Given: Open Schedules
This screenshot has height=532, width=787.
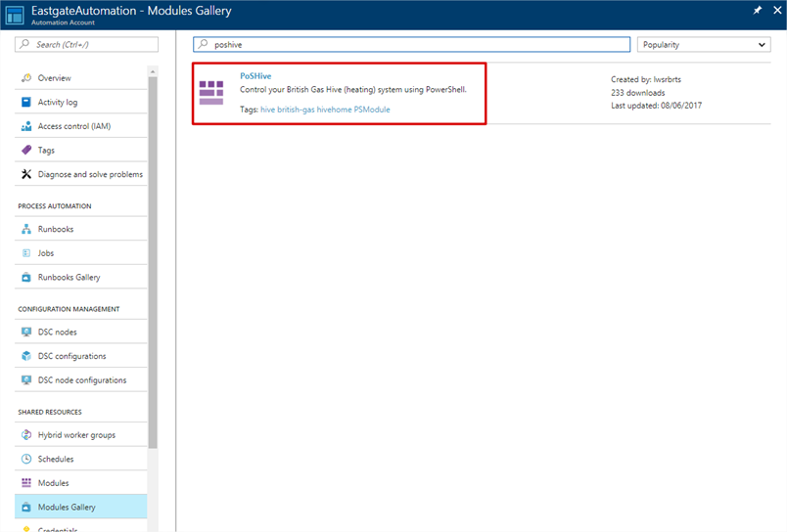Looking at the screenshot, I should [81, 459].
